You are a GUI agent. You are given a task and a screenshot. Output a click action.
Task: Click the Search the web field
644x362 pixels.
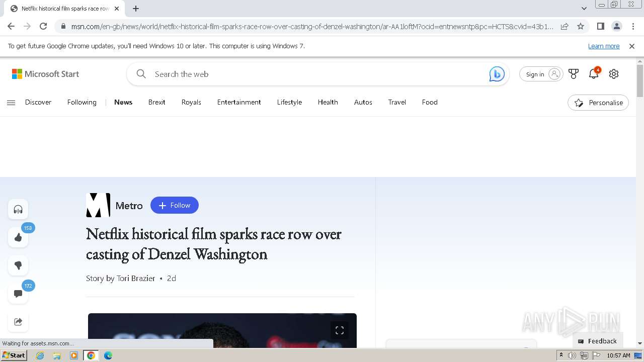click(x=317, y=74)
